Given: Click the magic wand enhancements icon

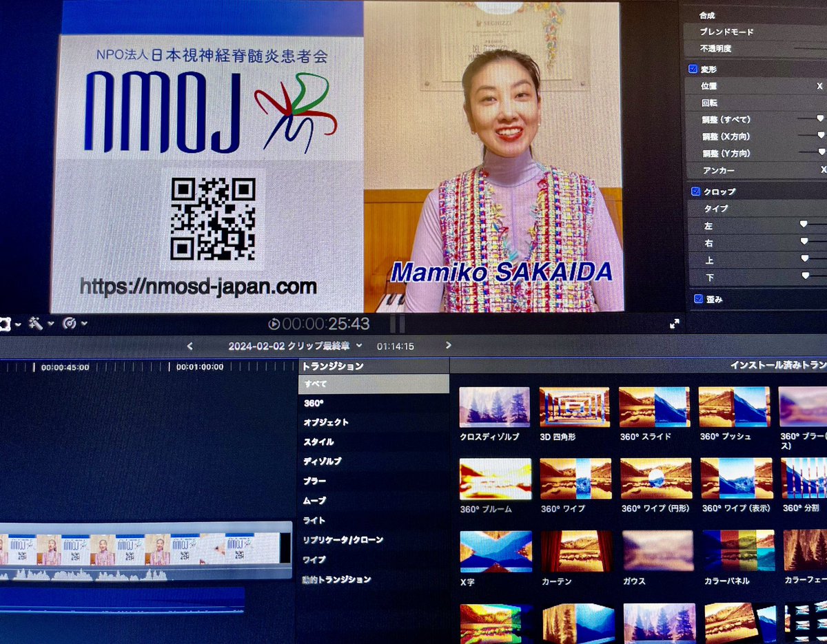Looking at the screenshot, I should (37, 323).
